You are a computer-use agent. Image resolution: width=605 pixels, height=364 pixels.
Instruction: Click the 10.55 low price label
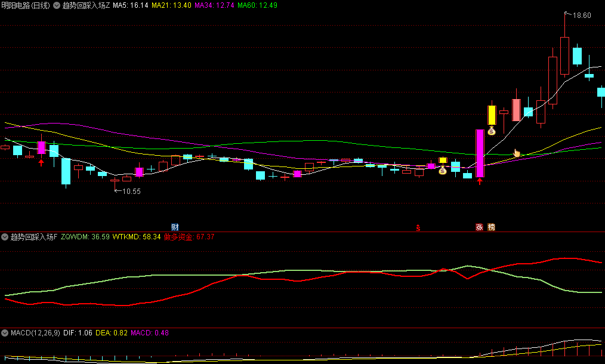[x=131, y=192]
